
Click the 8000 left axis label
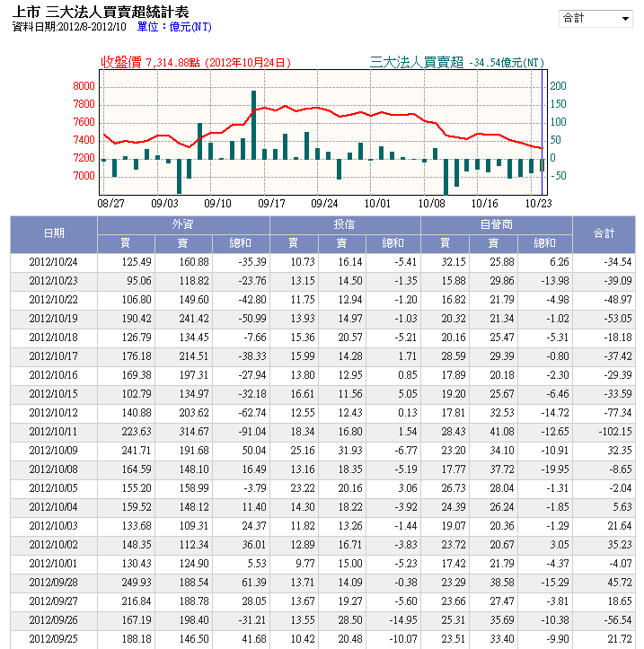point(84,86)
